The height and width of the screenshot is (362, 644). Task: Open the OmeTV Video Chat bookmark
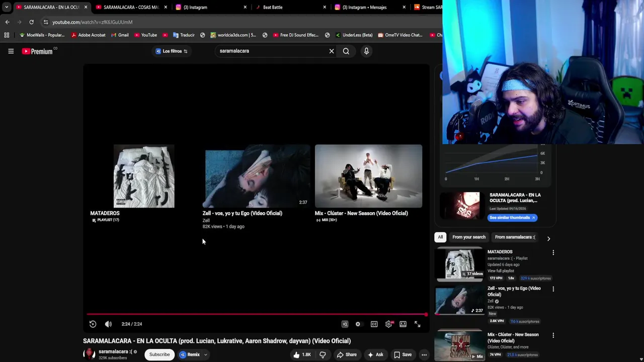(x=399, y=35)
